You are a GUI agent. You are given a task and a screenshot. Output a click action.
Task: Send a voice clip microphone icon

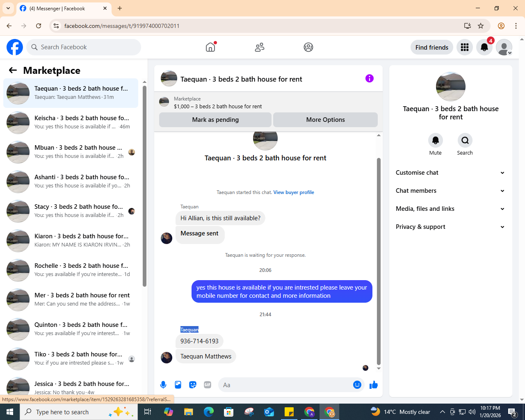click(x=163, y=385)
